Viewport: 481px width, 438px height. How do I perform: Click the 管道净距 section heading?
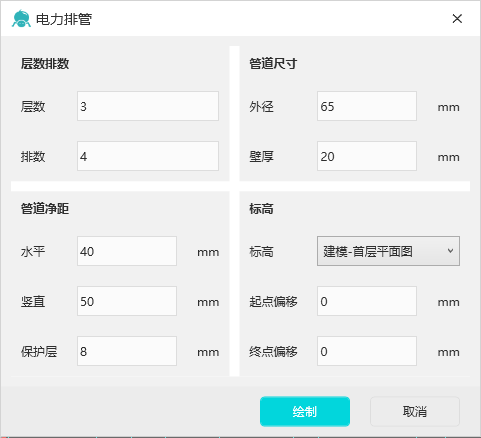pos(45,209)
